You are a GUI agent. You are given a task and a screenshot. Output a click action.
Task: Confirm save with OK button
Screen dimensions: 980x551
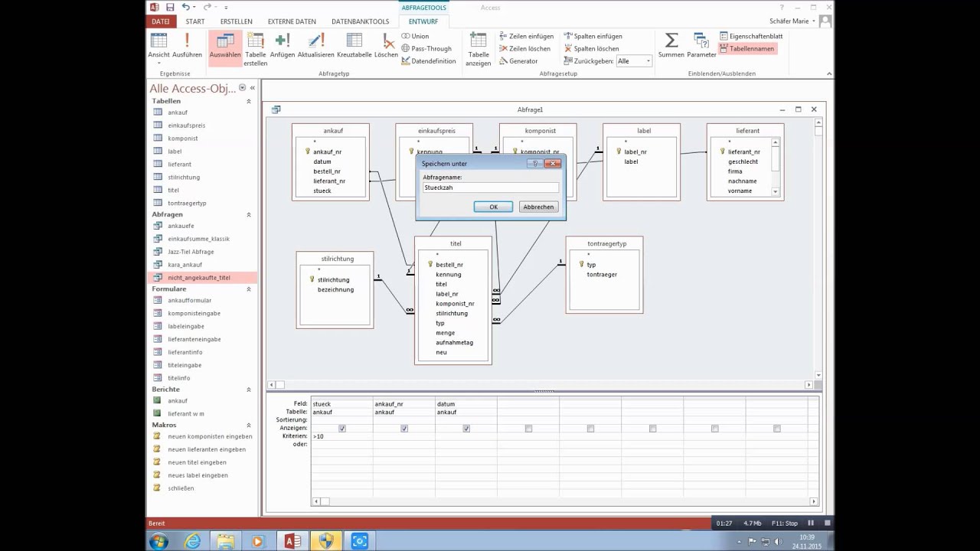coord(494,207)
